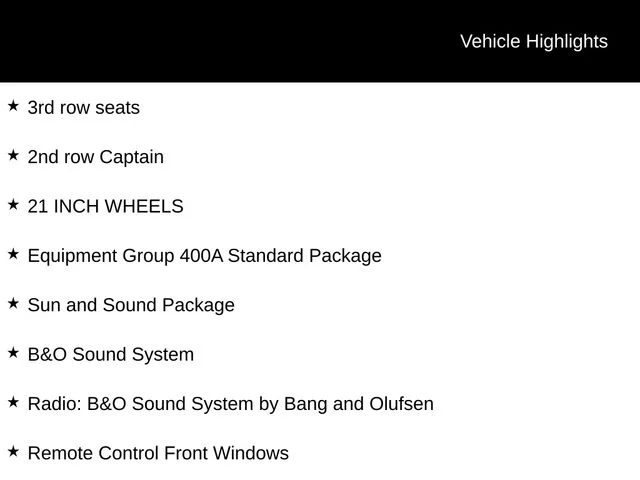Click the star next to Remote Control Front Windows
This screenshot has height=480, width=640.
[13, 451]
